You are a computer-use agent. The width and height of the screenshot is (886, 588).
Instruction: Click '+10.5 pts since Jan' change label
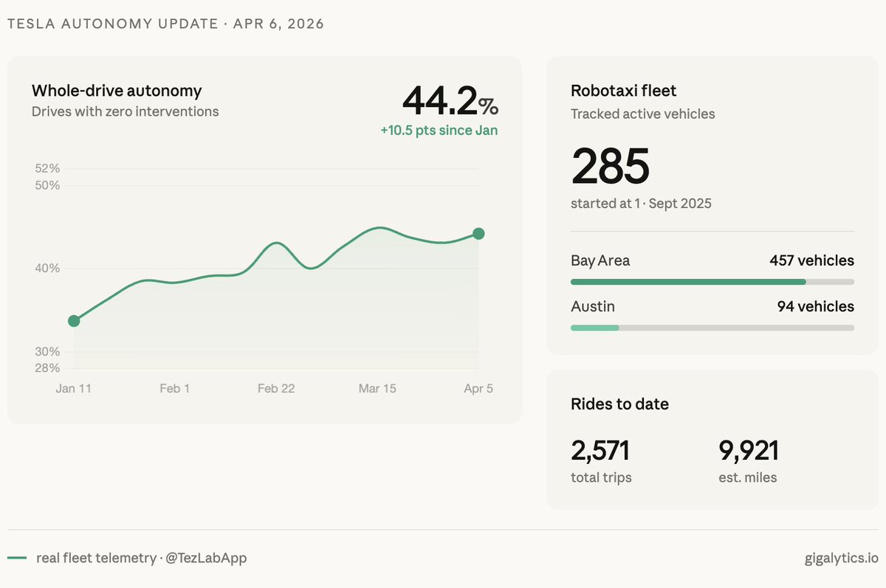(439, 131)
